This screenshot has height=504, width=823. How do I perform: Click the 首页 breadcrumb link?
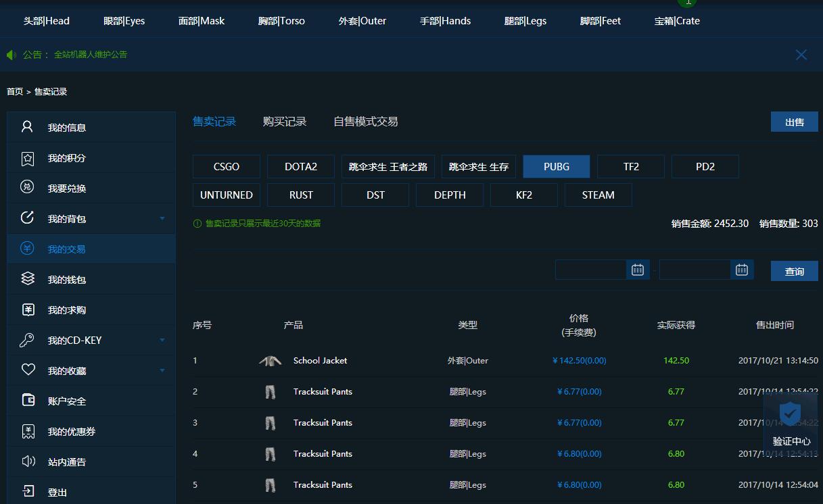tap(15, 92)
